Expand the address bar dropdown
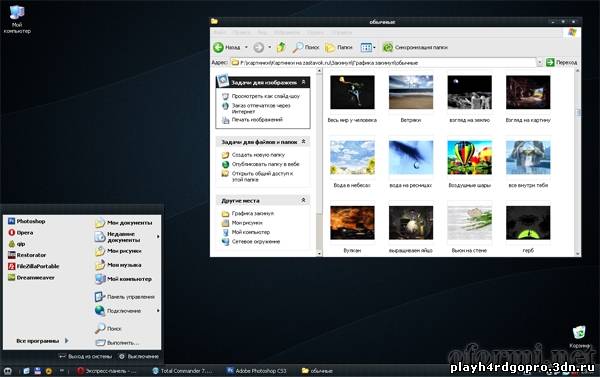The height and width of the screenshot is (377, 600). tap(540, 62)
